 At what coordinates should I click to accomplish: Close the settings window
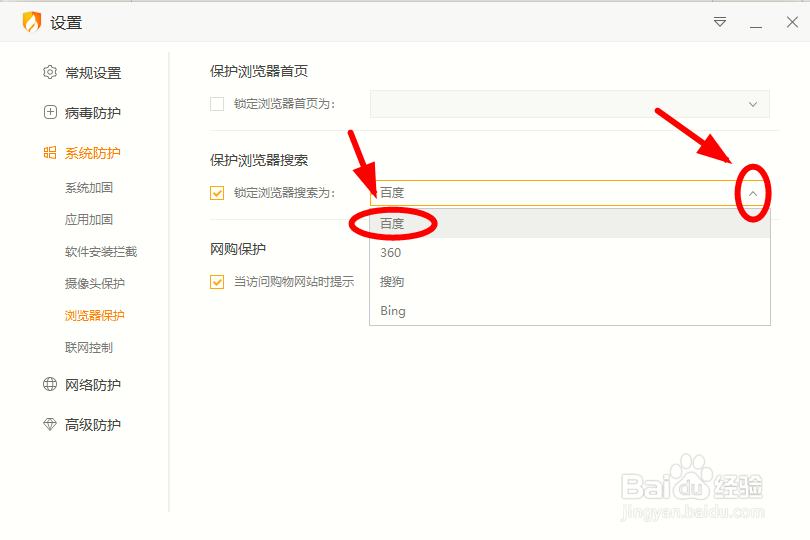point(792,22)
